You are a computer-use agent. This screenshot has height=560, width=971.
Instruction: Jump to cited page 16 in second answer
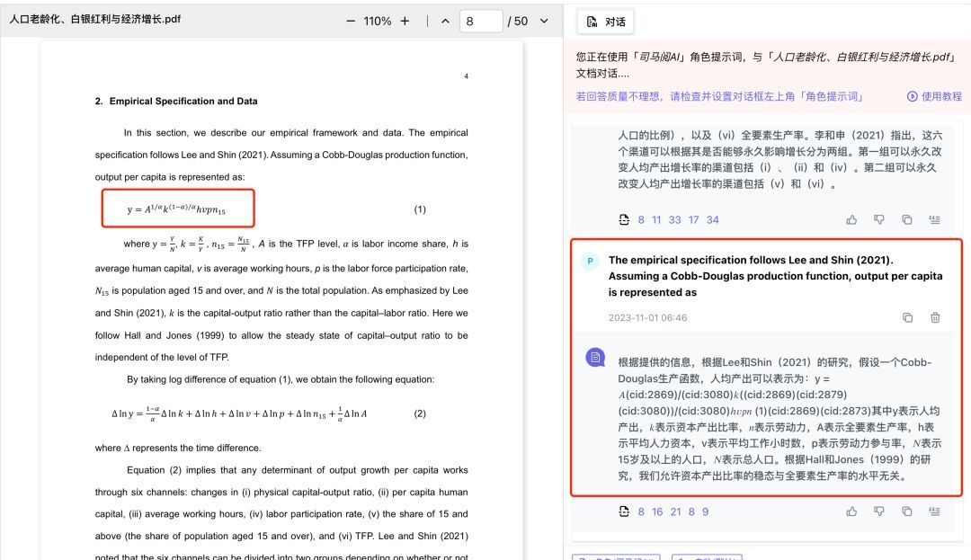657,511
